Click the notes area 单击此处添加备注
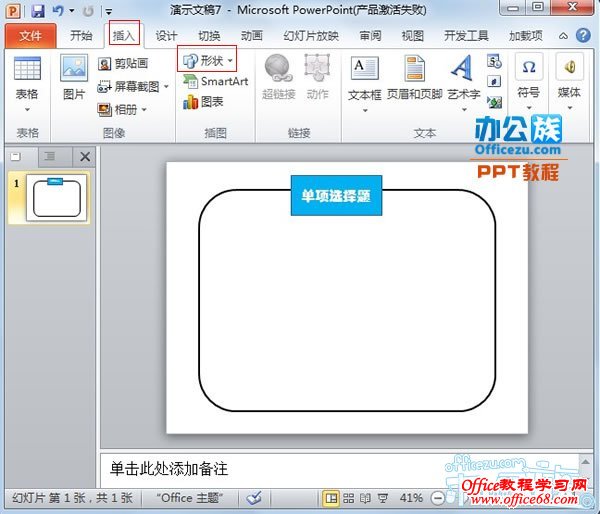 coord(169,468)
